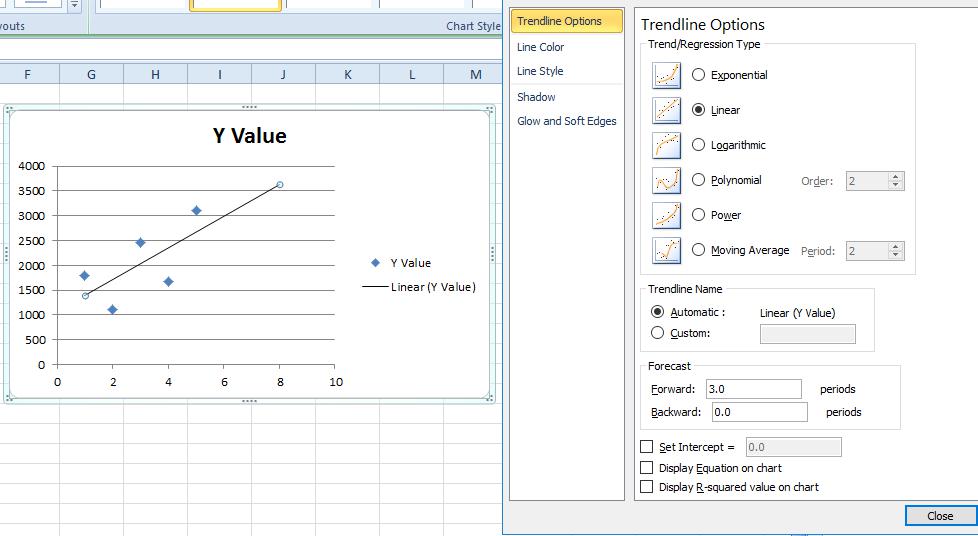The width and height of the screenshot is (978, 536).
Task: Click the Moving Average Period value field
Action: click(x=868, y=251)
